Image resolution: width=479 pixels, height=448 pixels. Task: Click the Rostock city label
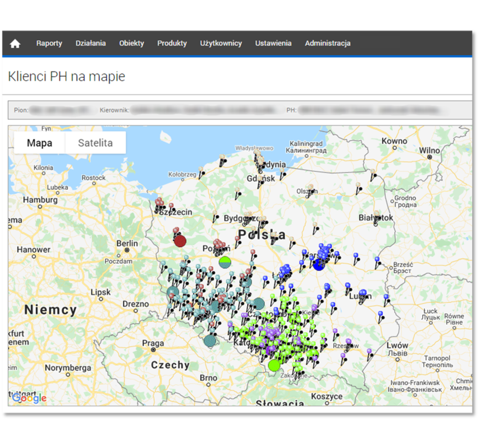94,178
